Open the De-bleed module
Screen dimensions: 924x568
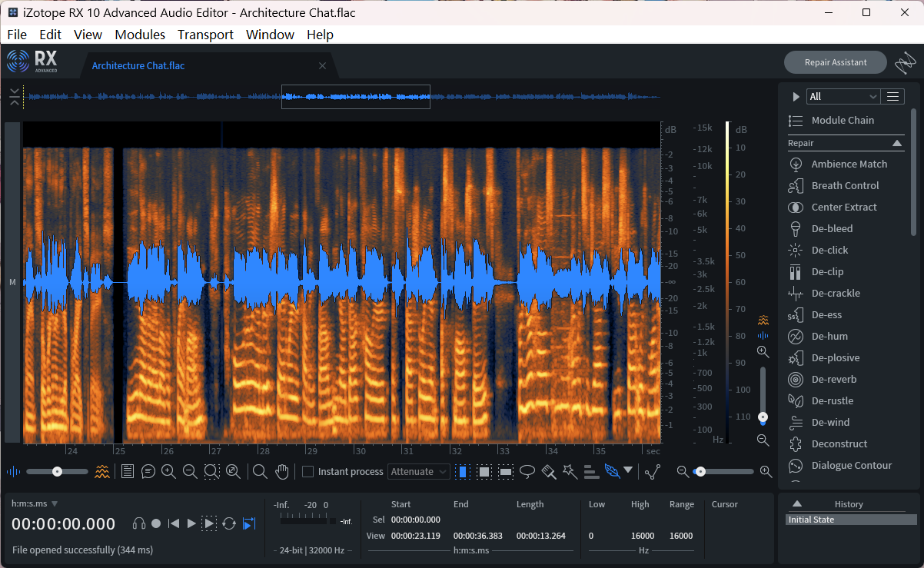820,228
